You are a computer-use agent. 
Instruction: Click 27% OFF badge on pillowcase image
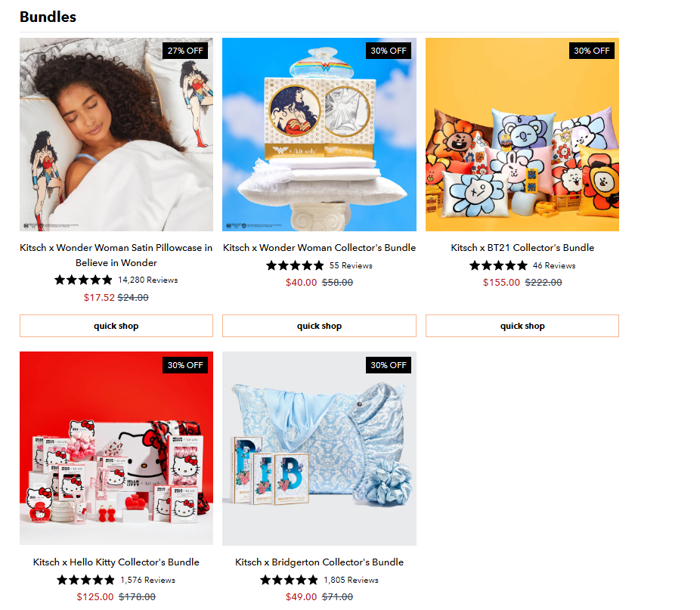point(185,51)
